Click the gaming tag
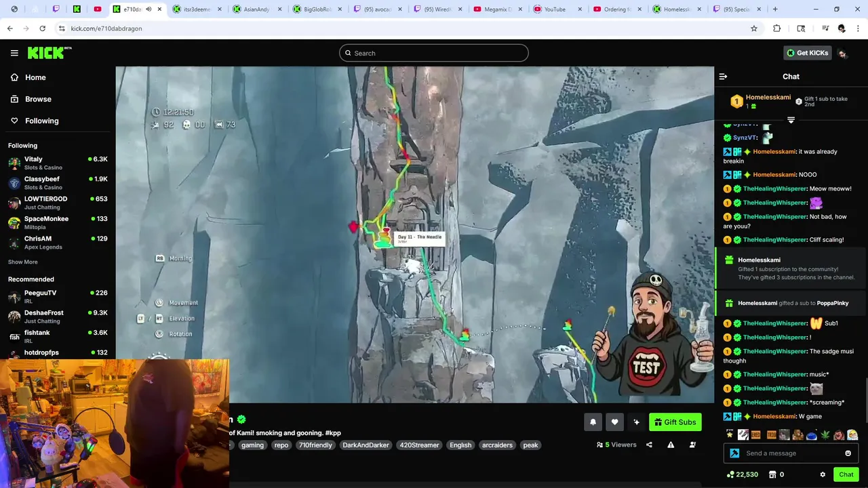 click(x=252, y=445)
